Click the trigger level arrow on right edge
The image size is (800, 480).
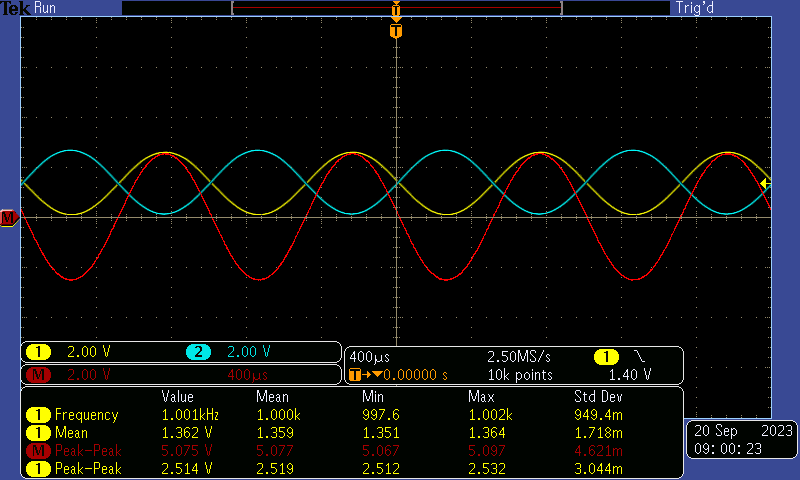[x=765, y=183]
